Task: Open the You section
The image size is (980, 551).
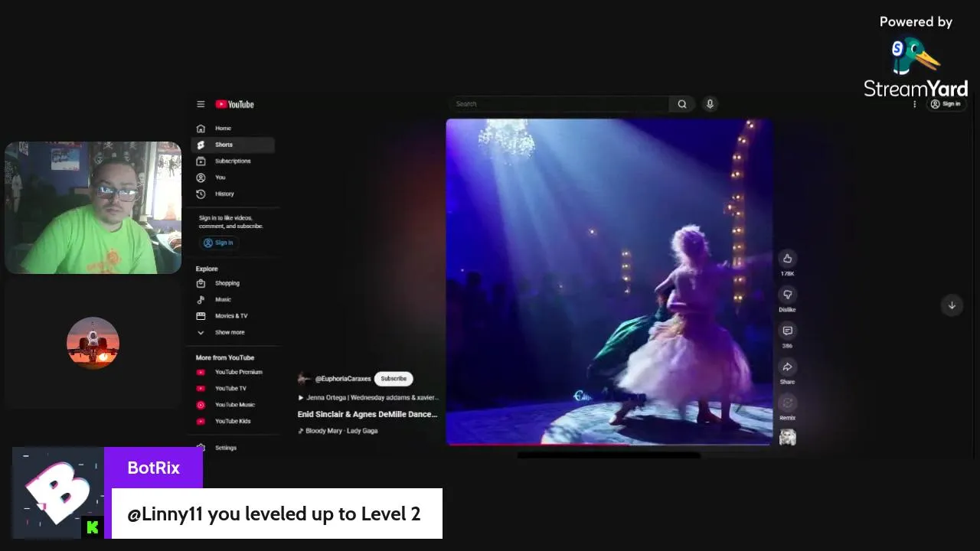Action: click(233, 178)
